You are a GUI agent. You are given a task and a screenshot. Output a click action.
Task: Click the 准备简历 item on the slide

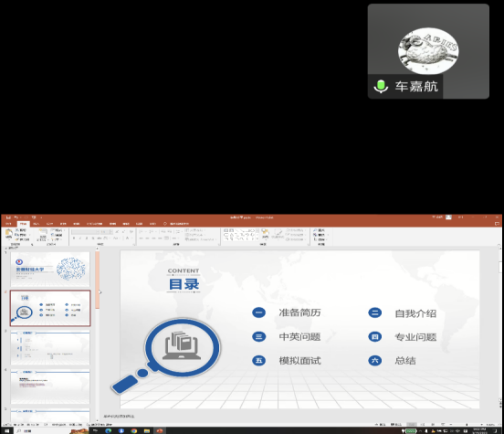299,312
